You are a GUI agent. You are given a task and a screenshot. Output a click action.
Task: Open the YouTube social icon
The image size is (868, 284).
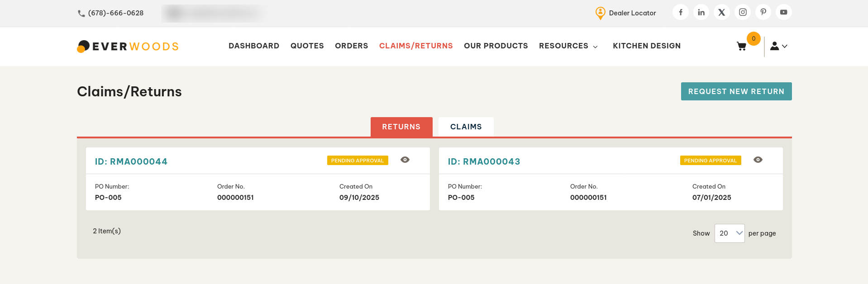point(783,12)
